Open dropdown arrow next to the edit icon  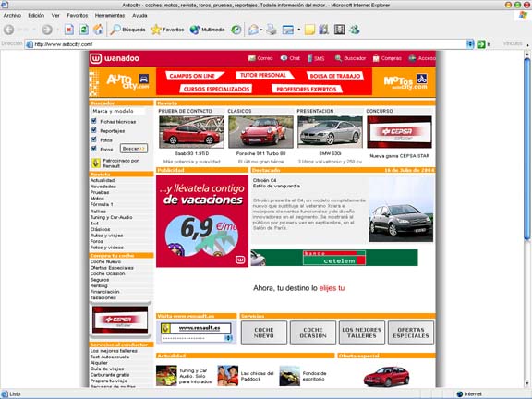[x=299, y=30]
